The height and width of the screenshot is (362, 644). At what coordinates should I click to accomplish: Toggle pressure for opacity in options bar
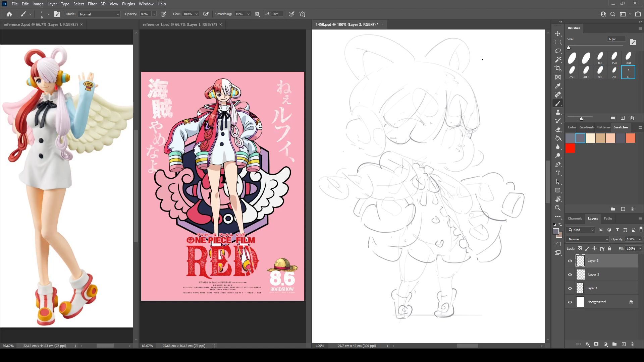[x=163, y=14]
